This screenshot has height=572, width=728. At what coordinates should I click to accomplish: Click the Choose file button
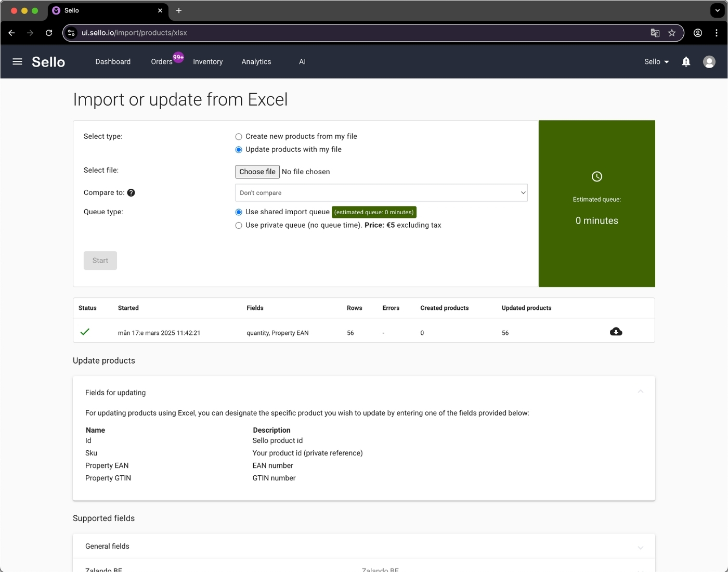click(257, 172)
